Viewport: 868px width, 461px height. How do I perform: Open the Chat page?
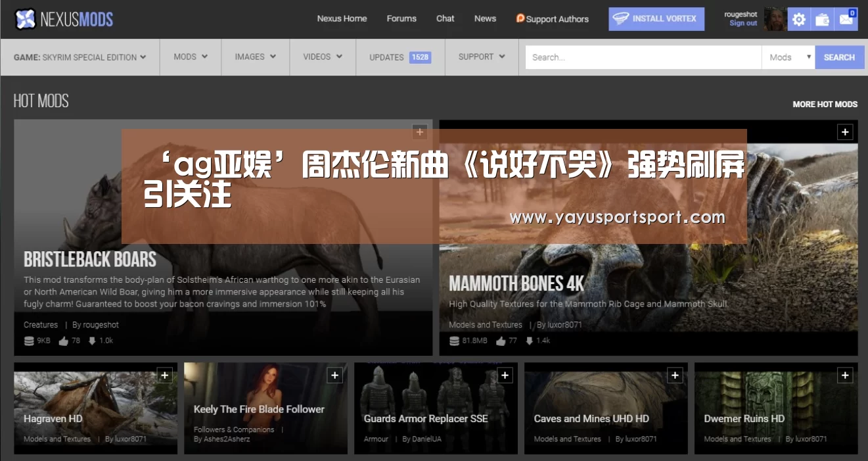[x=445, y=18]
